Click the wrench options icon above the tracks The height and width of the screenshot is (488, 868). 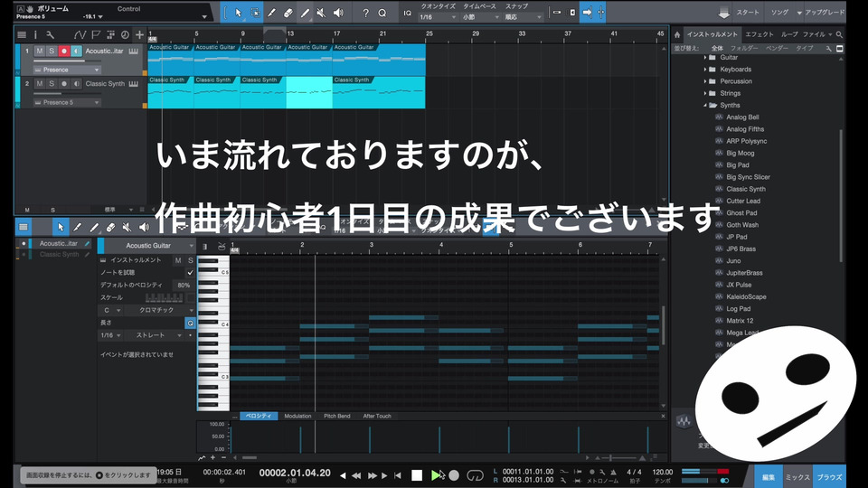50,35
